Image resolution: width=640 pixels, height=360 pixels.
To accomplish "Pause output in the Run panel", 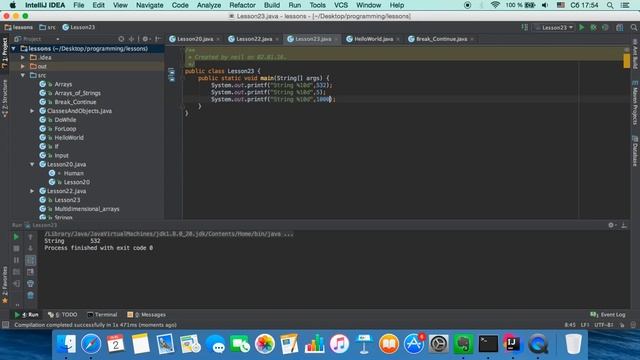I will point(16,260).
